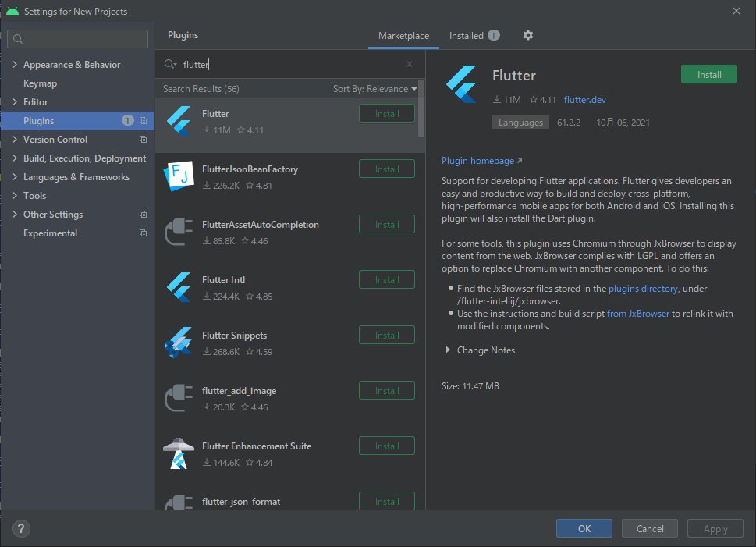Install Flutter from the results list

pos(387,114)
